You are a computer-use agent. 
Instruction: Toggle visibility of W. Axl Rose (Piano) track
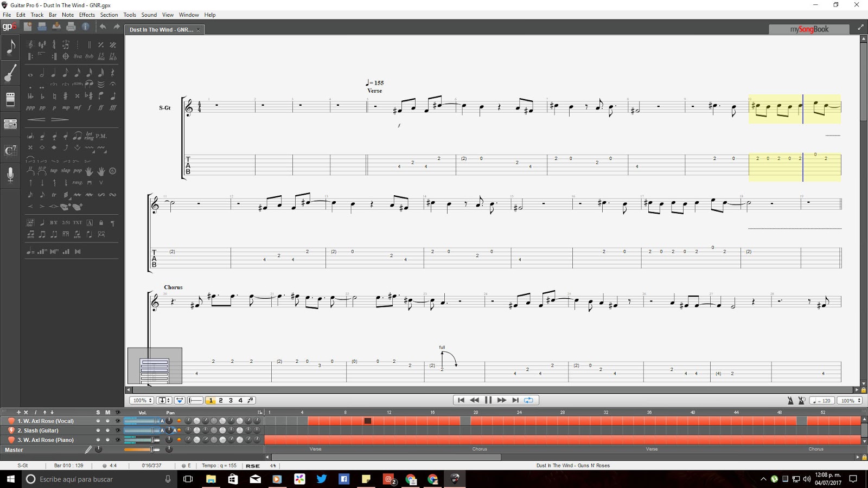(117, 440)
